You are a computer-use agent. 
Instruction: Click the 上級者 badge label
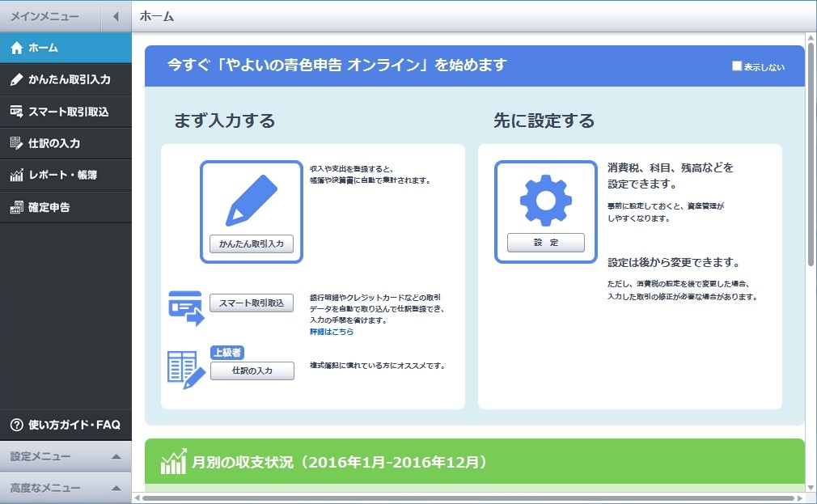(227, 353)
